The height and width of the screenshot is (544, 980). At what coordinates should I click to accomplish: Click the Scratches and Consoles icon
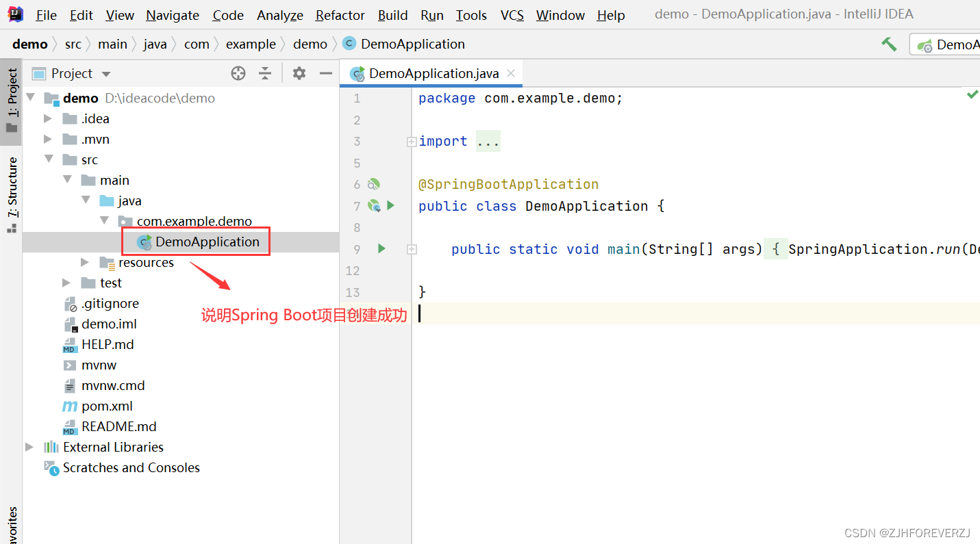(x=51, y=467)
